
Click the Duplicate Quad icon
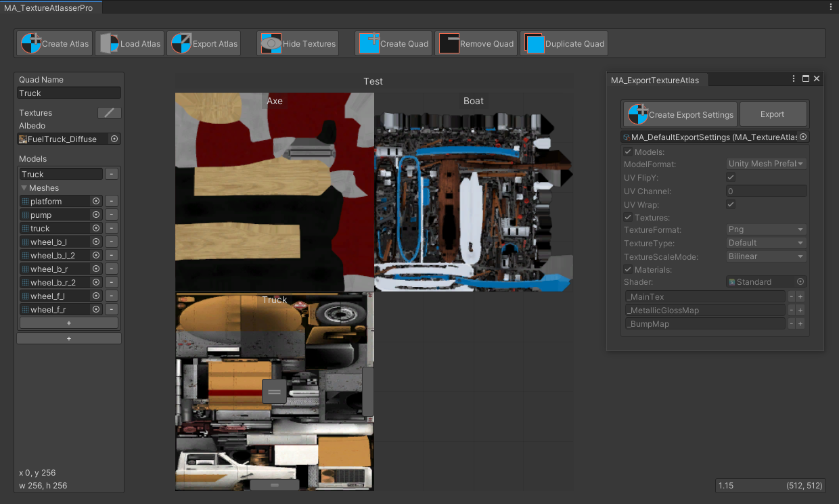tap(535, 43)
